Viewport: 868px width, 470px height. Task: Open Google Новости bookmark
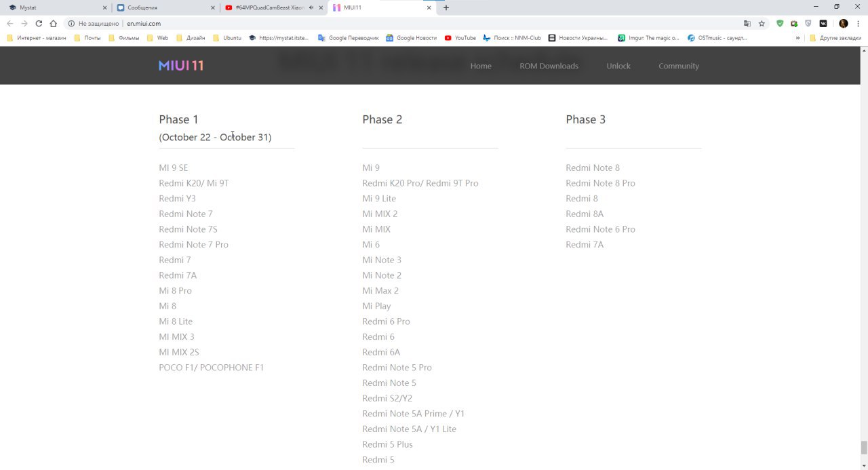(412, 38)
